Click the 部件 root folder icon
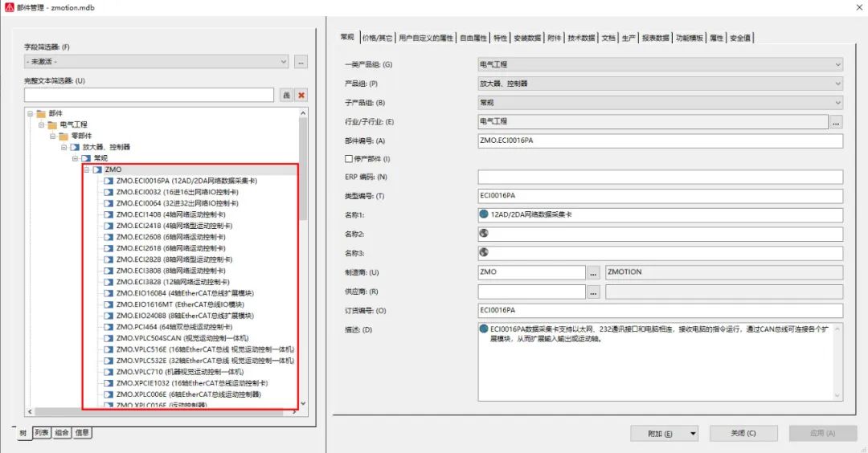Viewport: 868px width, 453px height. [x=41, y=113]
